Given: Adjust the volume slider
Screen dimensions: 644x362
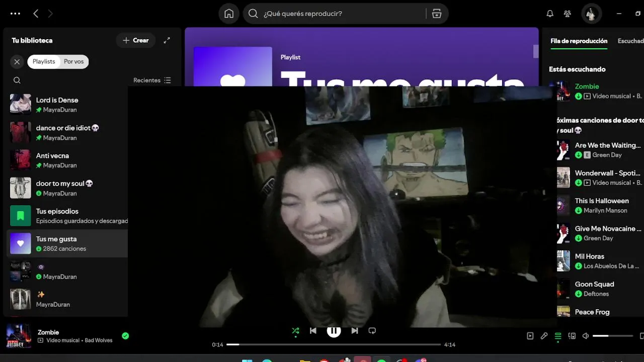Looking at the screenshot, I should click(613, 336).
